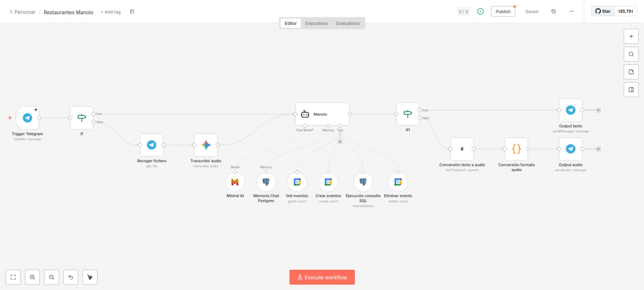Select the Crear eventos calendar node
Image resolution: width=644 pixels, height=290 pixels.
328,182
